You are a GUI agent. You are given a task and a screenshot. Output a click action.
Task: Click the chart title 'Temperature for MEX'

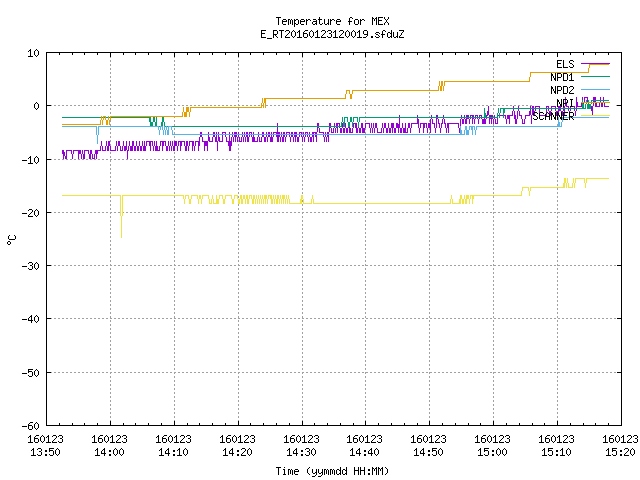click(x=332, y=21)
